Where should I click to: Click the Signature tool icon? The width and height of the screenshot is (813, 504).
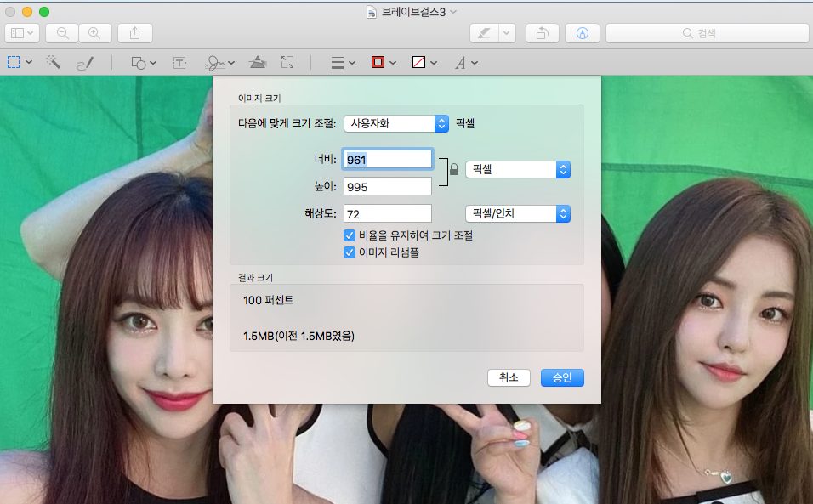click(214, 63)
